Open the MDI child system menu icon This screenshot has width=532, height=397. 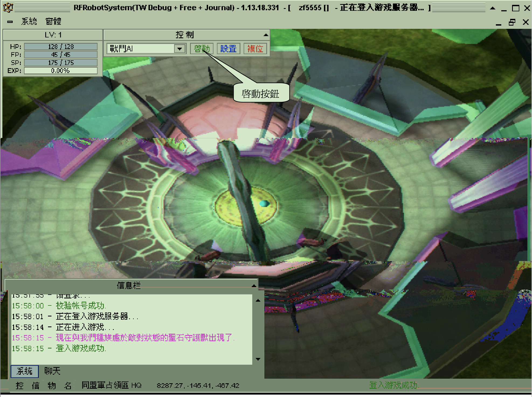pos(10,22)
